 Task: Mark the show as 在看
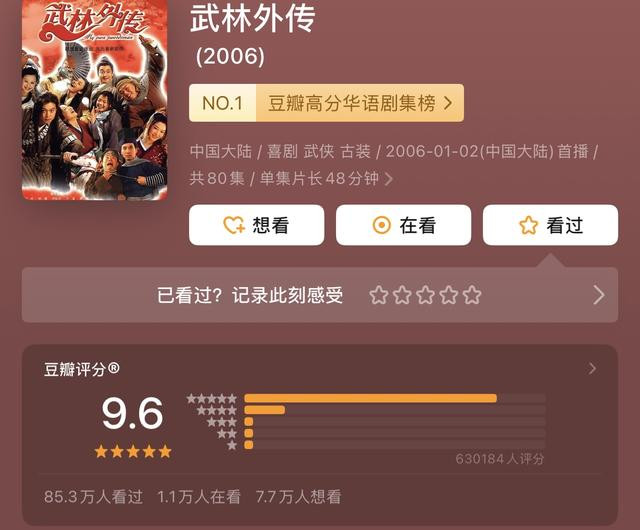click(x=404, y=225)
